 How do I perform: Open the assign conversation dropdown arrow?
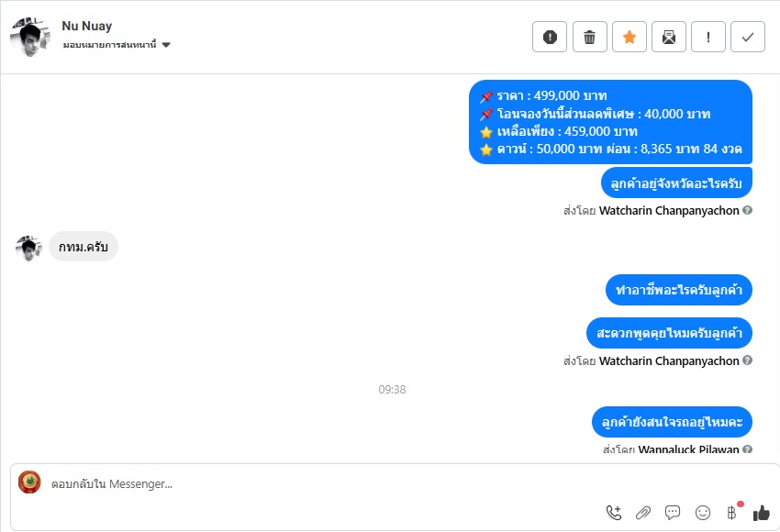pyautogui.click(x=166, y=45)
